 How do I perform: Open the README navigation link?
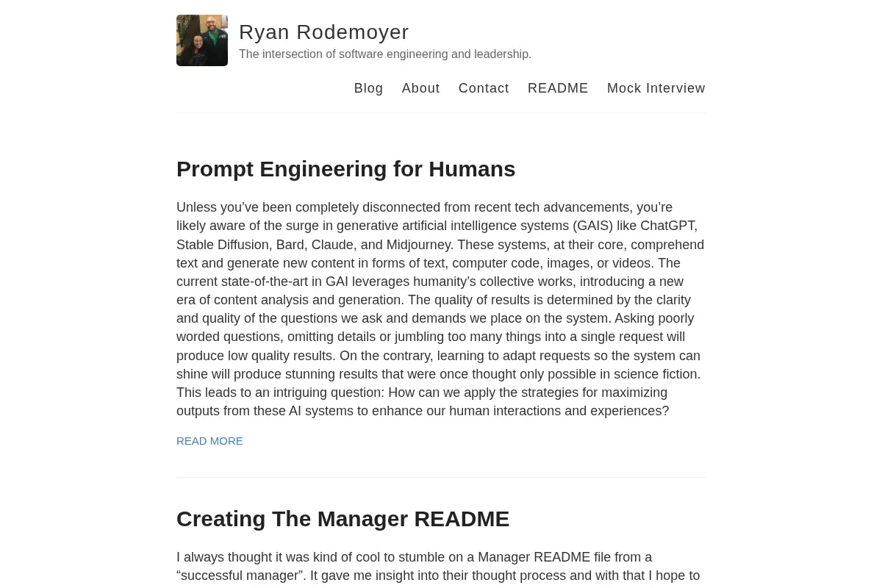click(558, 88)
